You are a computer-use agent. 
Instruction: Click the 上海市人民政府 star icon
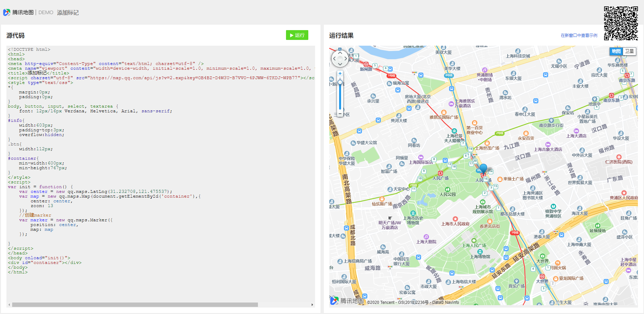point(455,219)
